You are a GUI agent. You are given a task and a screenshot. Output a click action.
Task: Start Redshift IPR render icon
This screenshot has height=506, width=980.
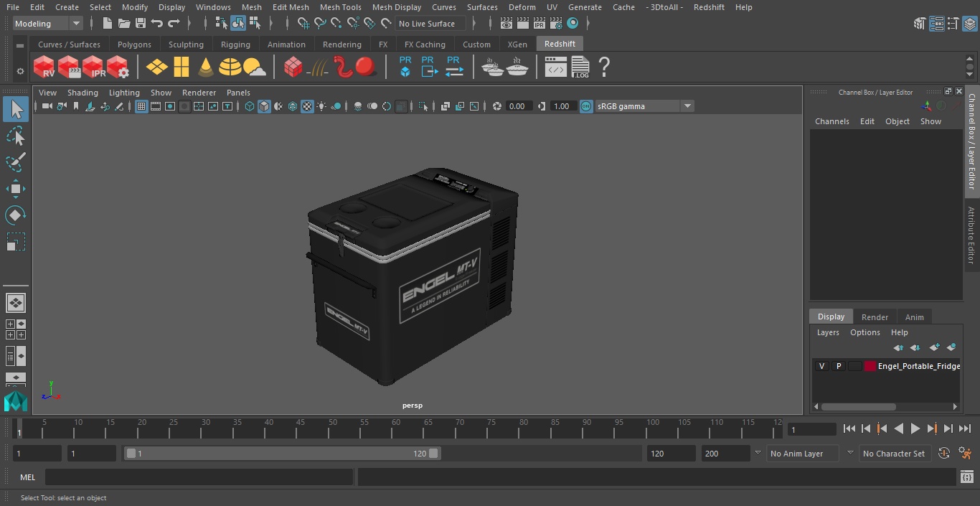[93, 67]
